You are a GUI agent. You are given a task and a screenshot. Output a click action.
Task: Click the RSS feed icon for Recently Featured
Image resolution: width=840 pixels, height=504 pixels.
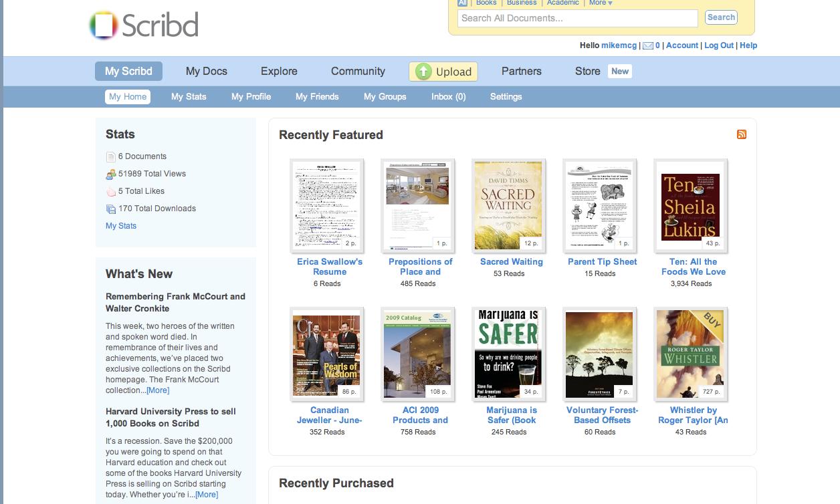pyautogui.click(x=741, y=134)
